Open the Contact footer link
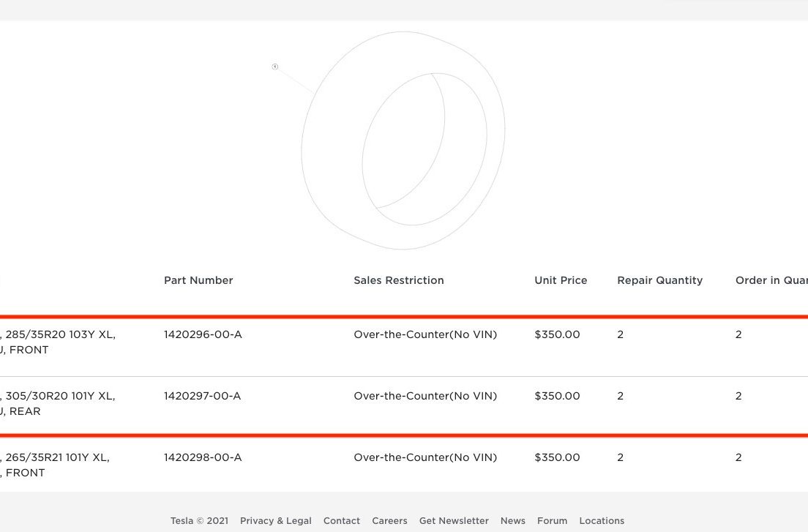Screen dimensions: 808x532 tap(342, 521)
